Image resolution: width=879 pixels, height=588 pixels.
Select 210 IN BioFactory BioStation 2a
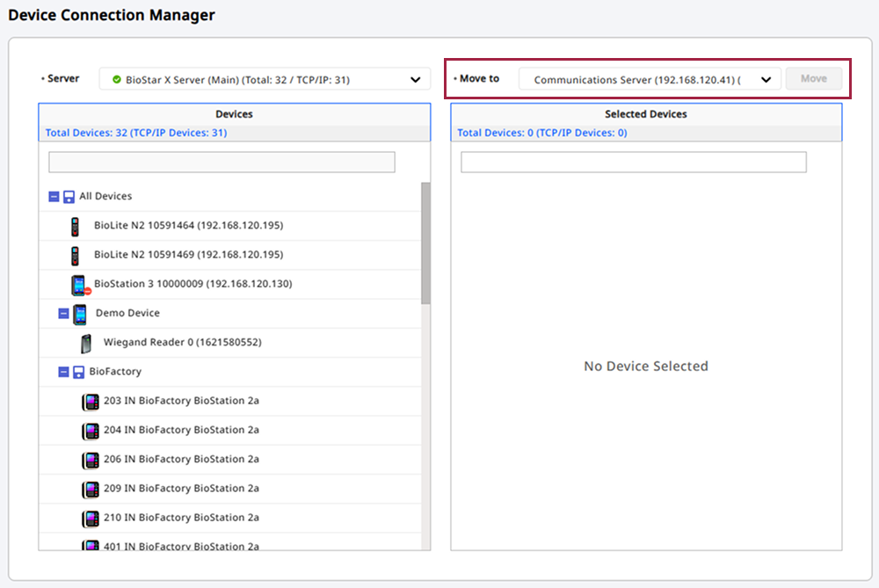181,517
